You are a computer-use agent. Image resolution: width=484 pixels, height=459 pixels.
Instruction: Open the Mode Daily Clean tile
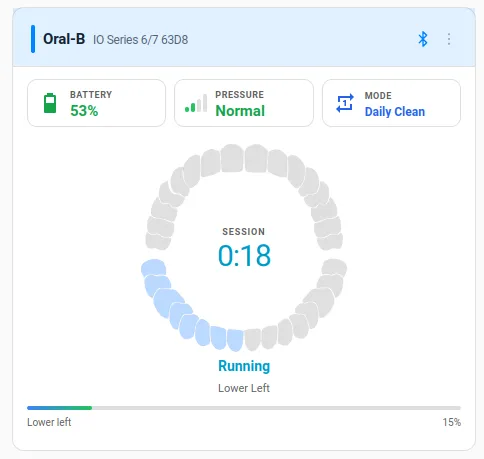click(x=391, y=103)
